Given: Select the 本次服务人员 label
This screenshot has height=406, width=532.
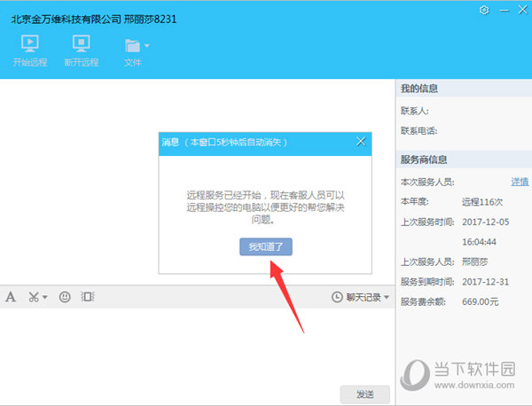Looking at the screenshot, I should click(x=427, y=182).
